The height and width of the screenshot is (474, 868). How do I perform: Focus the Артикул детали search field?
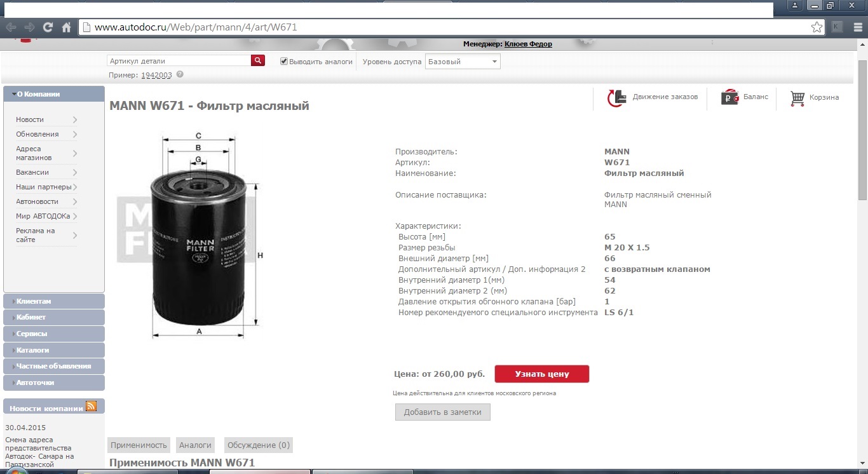point(179,61)
